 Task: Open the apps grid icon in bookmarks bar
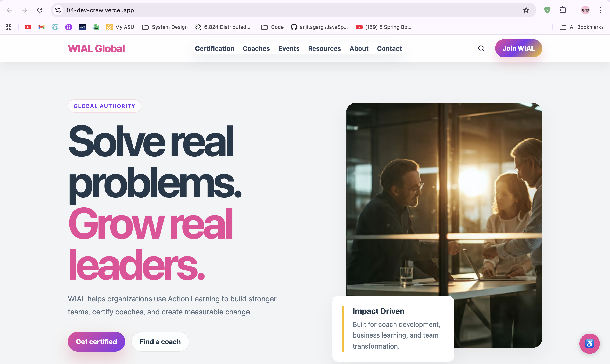[9, 27]
